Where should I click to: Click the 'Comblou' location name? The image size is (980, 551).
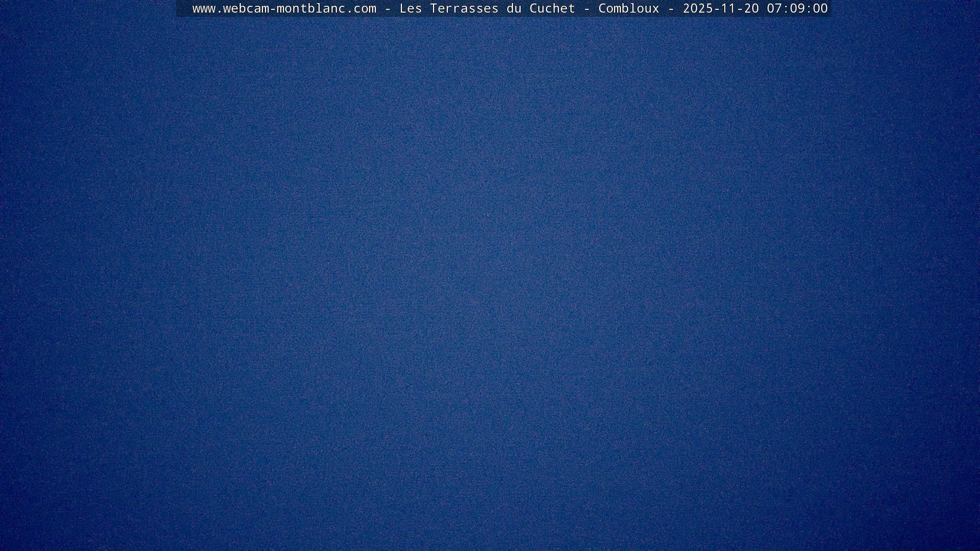click(x=629, y=8)
